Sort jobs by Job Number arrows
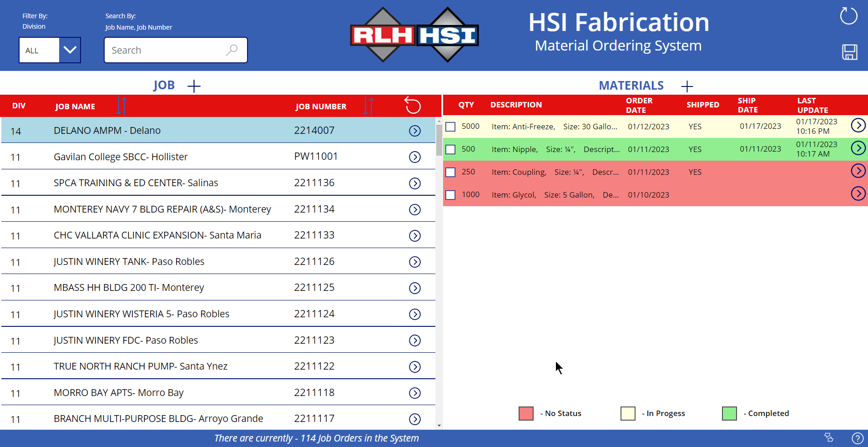Viewport: 868px width, 447px height. coord(368,106)
